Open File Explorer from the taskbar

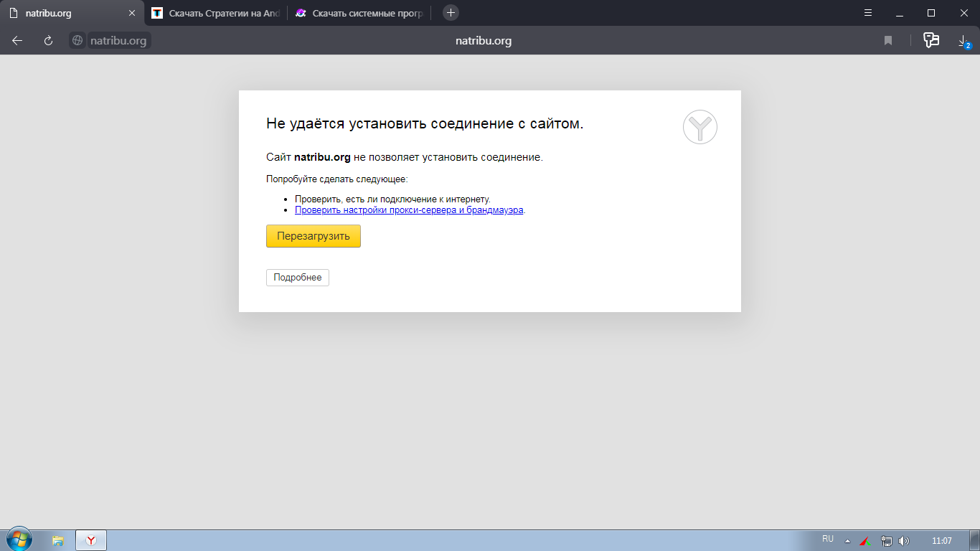[x=58, y=540]
